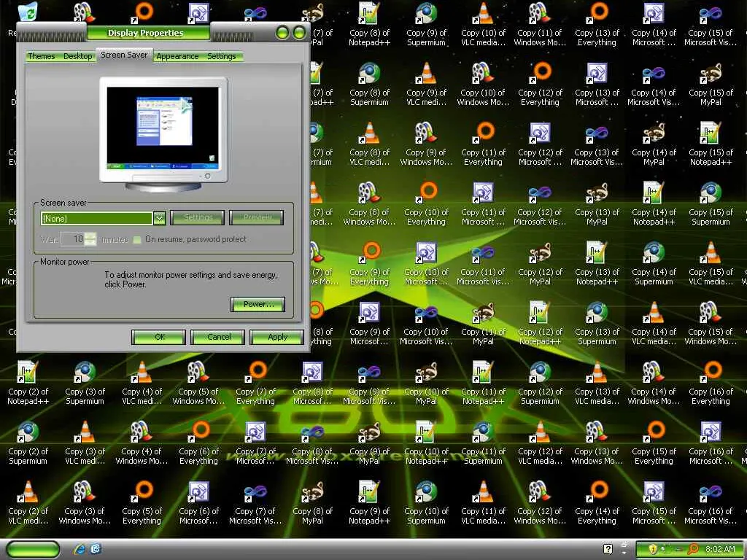Click Cancel in Display Properties
This screenshot has width=747, height=560.
coord(218,337)
